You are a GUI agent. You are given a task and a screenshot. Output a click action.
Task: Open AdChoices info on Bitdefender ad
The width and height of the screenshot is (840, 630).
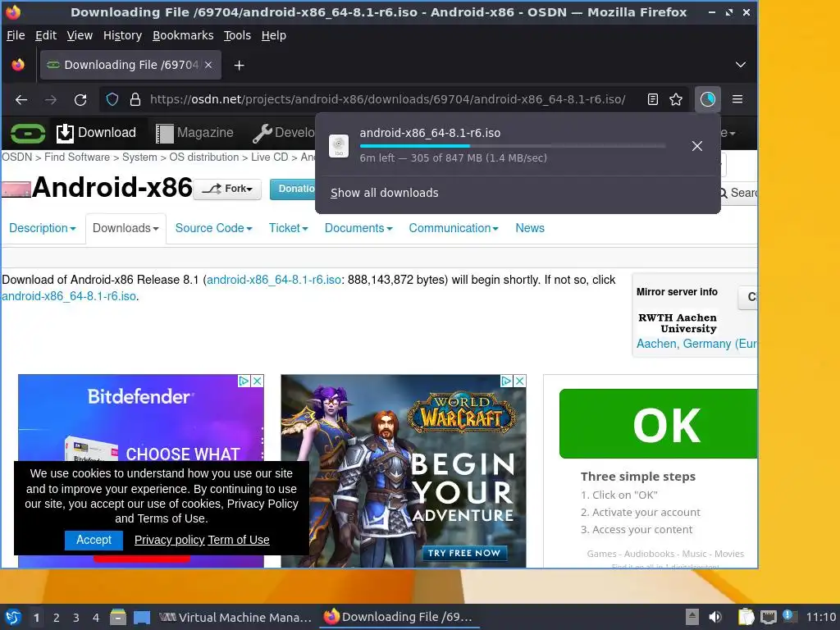244,381
